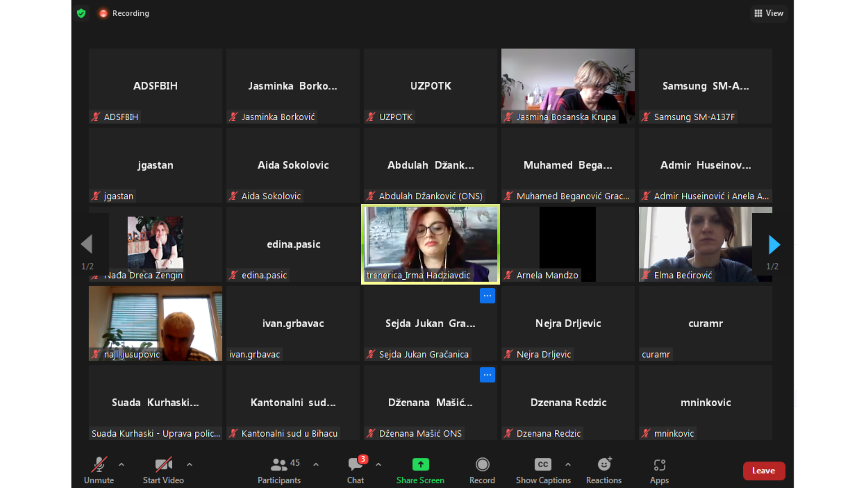Open the Chat panel

355,470
